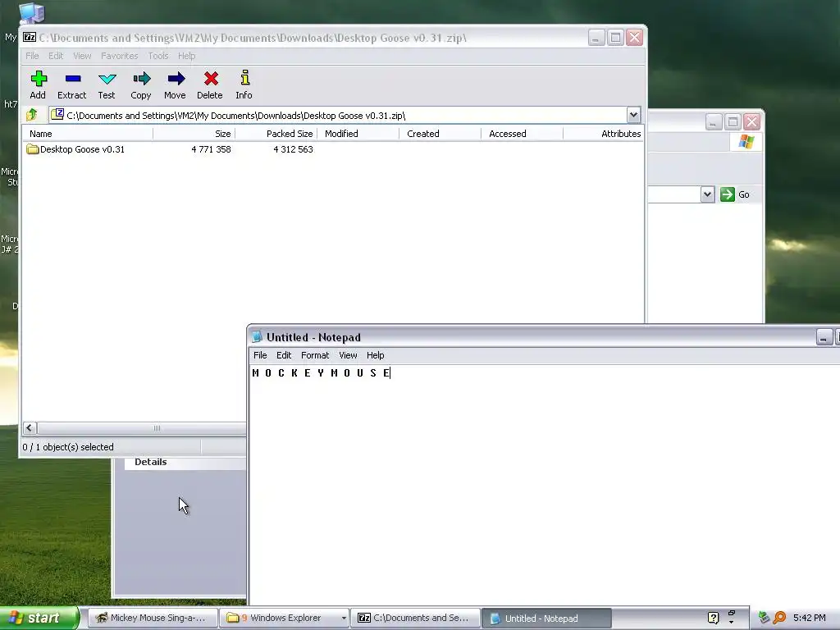Click the horizontal scrollbar left arrow in 7-Zip

tap(30, 428)
